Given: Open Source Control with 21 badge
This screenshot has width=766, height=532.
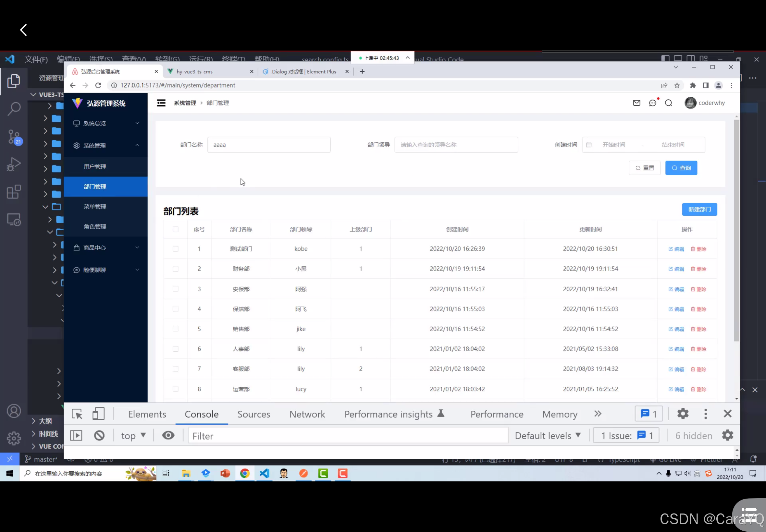Looking at the screenshot, I should [x=14, y=137].
